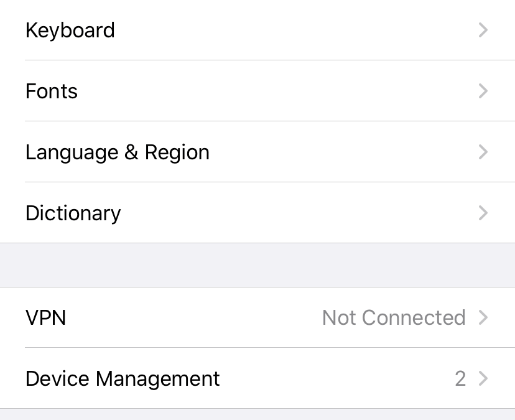Viewport: 515px width, 420px height.
Task: Click the chevron at the VPN row's end
Action: 483,318
